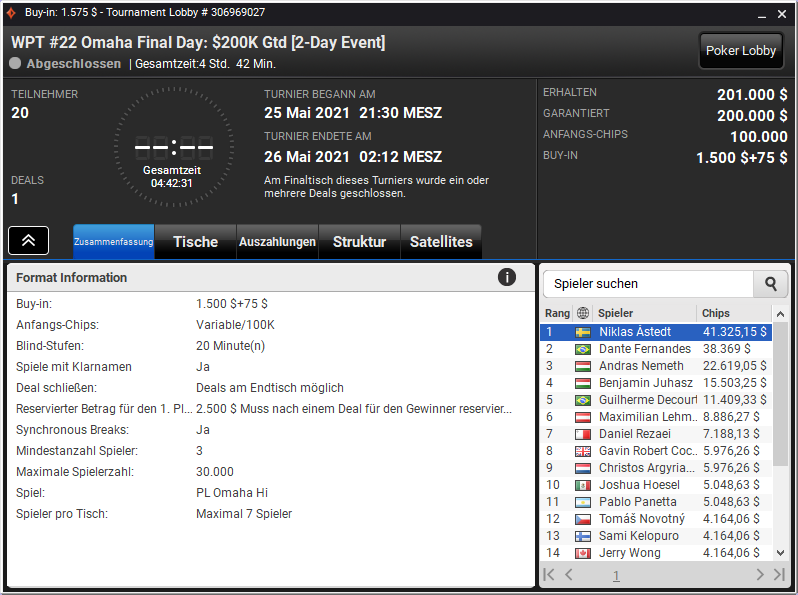The height and width of the screenshot is (595, 798).
Task: Open the Tische tab
Action: (x=195, y=242)
